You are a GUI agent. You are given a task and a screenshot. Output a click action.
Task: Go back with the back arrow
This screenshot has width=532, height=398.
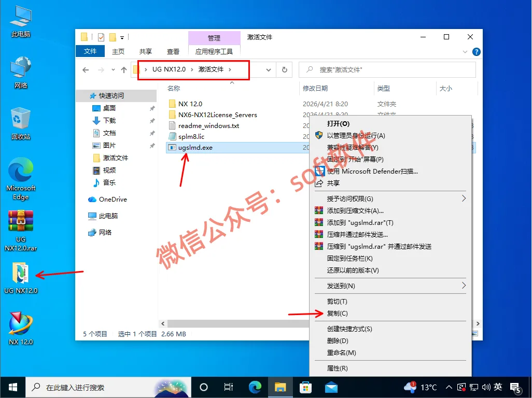(86, 70)
